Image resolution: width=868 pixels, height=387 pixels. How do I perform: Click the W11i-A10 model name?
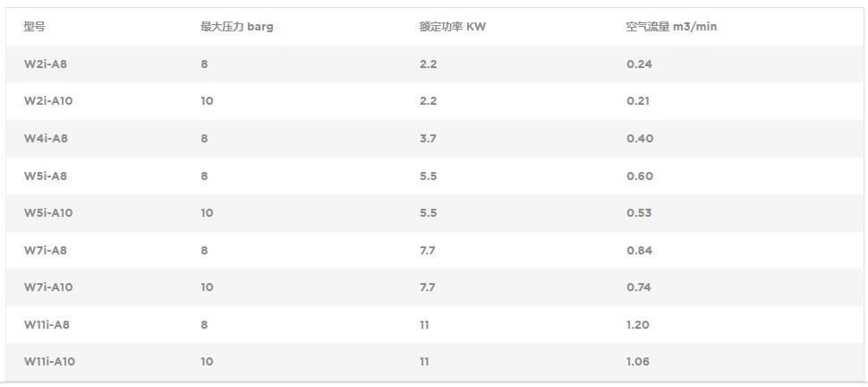click(49, 362)
